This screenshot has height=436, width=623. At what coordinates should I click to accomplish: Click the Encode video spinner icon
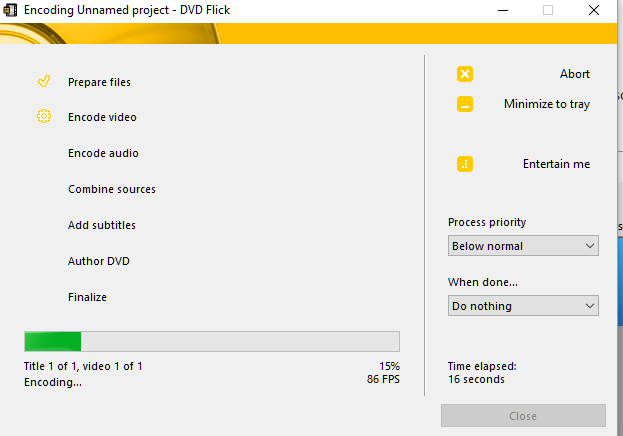44,117
